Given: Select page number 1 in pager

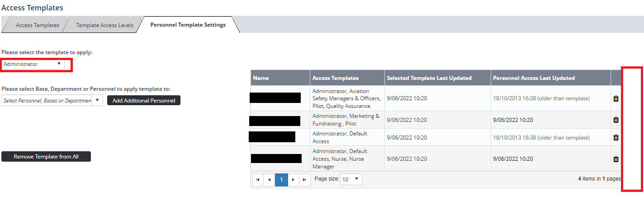Looking at the screenshot, I should [281, 180].
